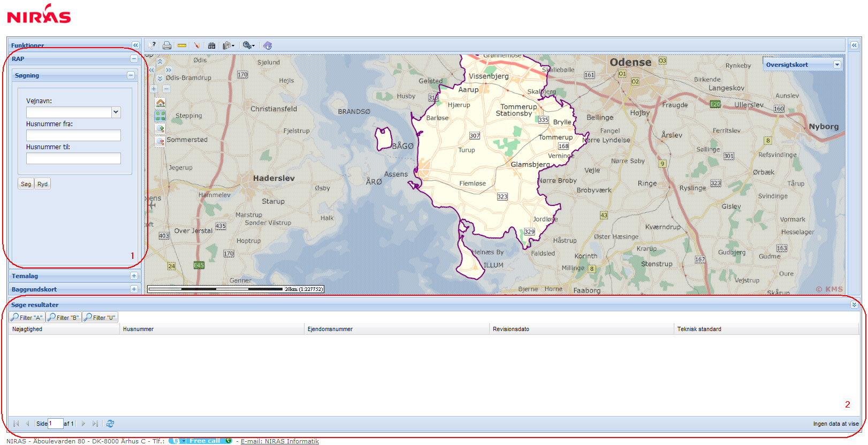Select magnifier zoom-out tool
This screenshot has width=868, height=445.
pyautogui.click(x=160, y=141)
